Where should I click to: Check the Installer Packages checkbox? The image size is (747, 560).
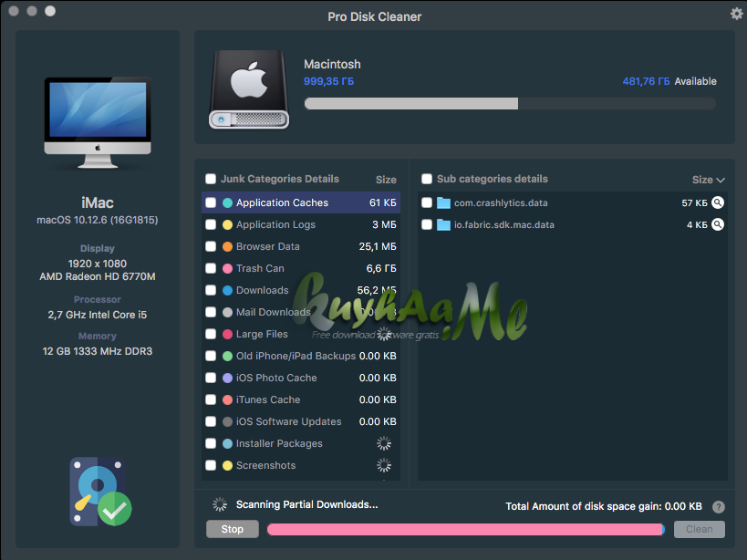click(211, 443)
